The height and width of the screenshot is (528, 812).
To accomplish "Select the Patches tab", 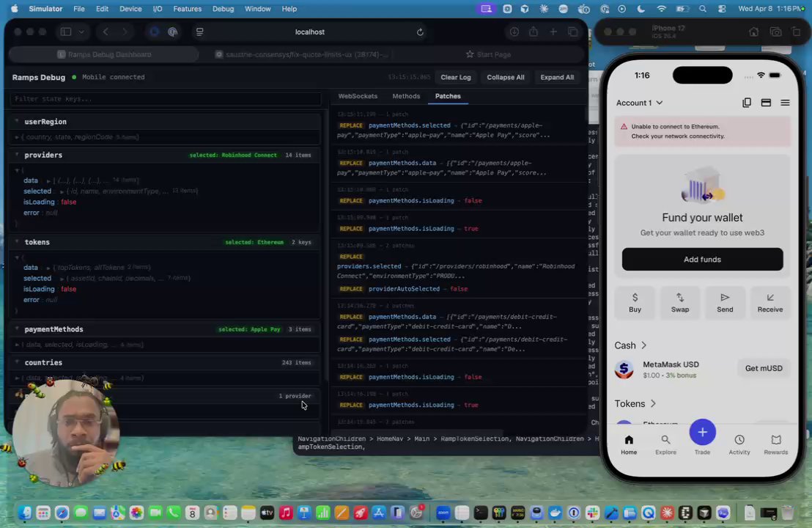I will (448, 96).
